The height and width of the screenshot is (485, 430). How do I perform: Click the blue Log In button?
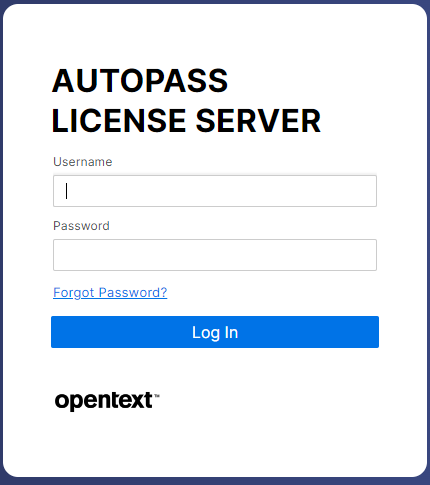pos(215,332)
